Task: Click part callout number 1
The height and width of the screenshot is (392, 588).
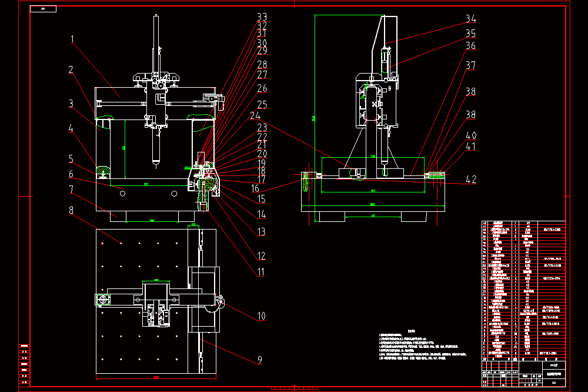Action: click(x=72, y=39)
